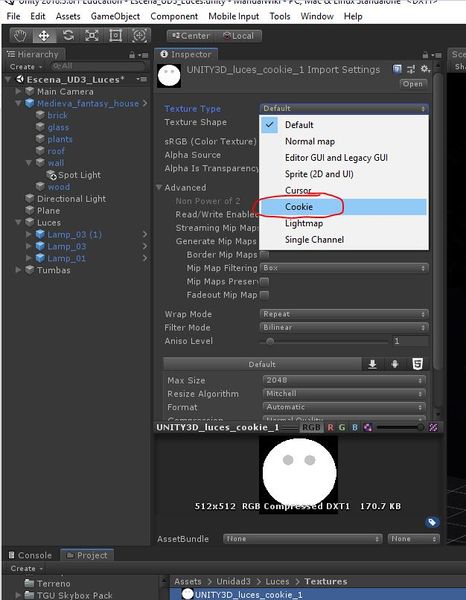Show the red channel in preview

click(331, 427)
